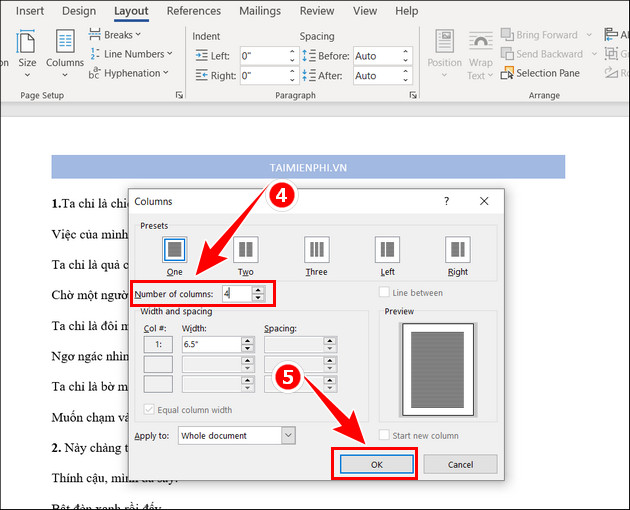Increase Spacing Before with spinner up

pos(406,51)
